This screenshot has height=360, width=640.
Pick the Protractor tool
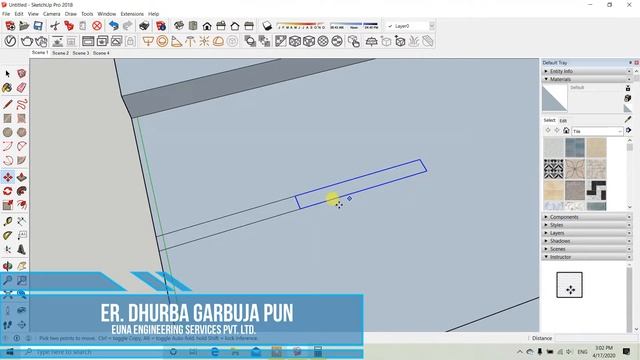7,236
